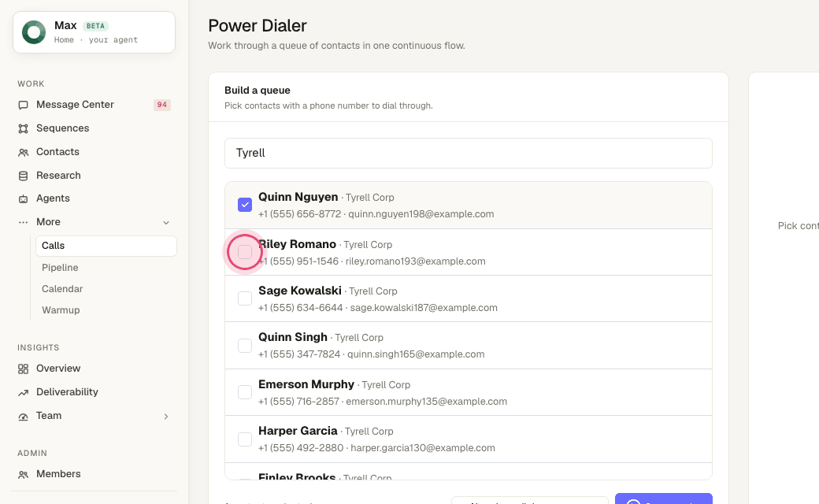The width and height of the screenshot is (819, 504).
Task: Click the name Quinn Singh
Action: point(293,337)
